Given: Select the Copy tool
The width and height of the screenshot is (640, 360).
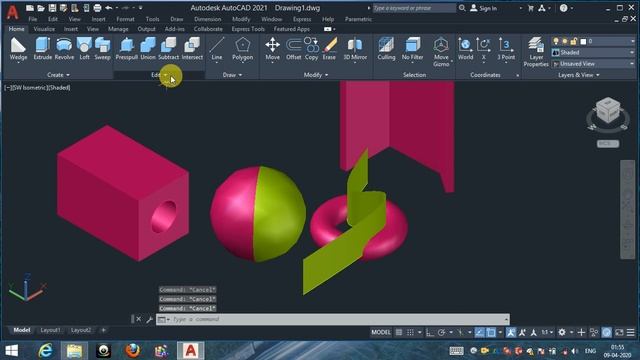Looking at the screenshot, I should (311, 49).
